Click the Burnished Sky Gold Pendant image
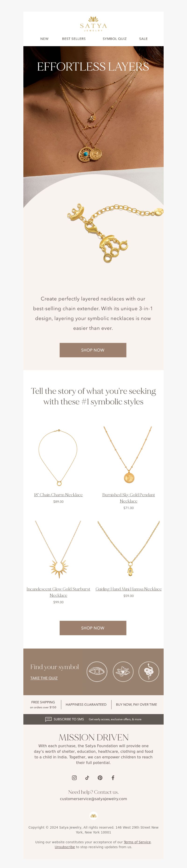This screenshot has width=187, height=868. click(x=128, y=455)
